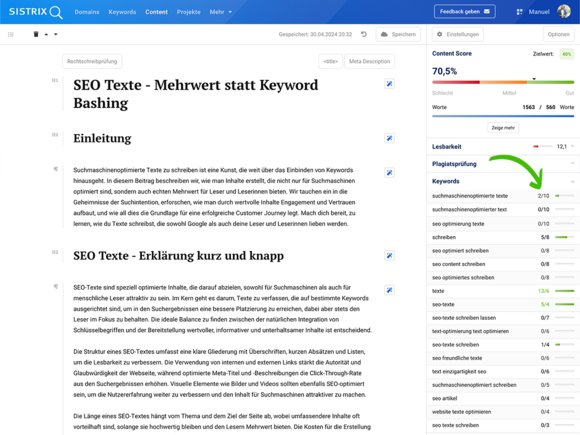Image resolution: width=580 pixels, height=435 pixels.
Task: Select keyword 'seo optimierung texte'
Action: click(503, 224)
